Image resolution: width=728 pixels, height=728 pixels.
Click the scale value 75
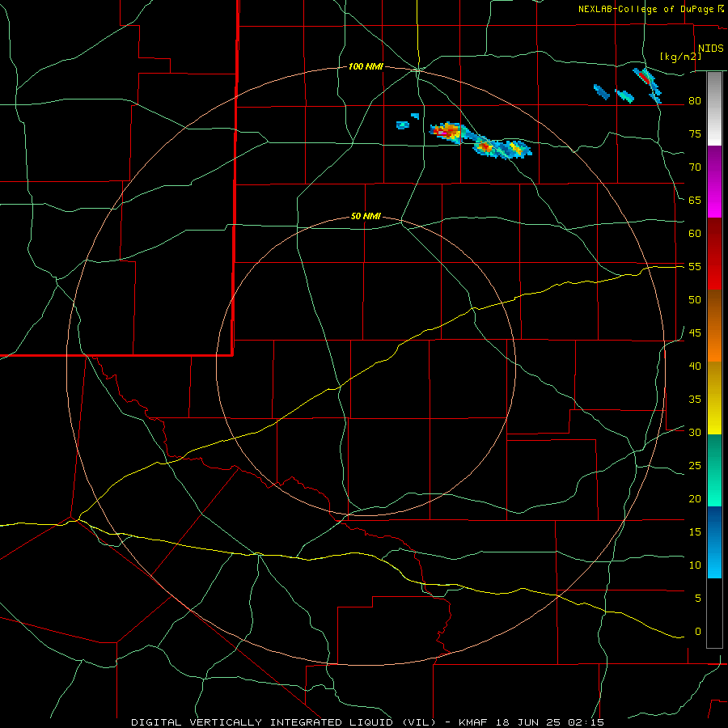point(695,133)
